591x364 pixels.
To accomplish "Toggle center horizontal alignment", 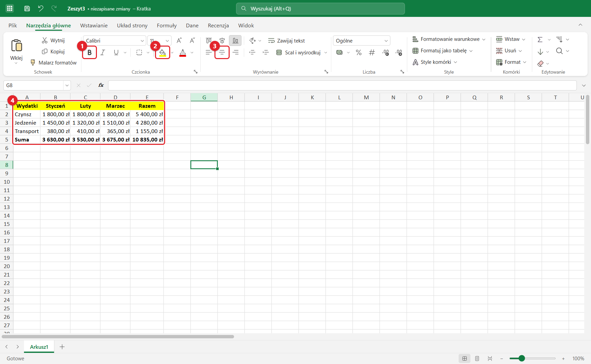I will coord(222,52).
